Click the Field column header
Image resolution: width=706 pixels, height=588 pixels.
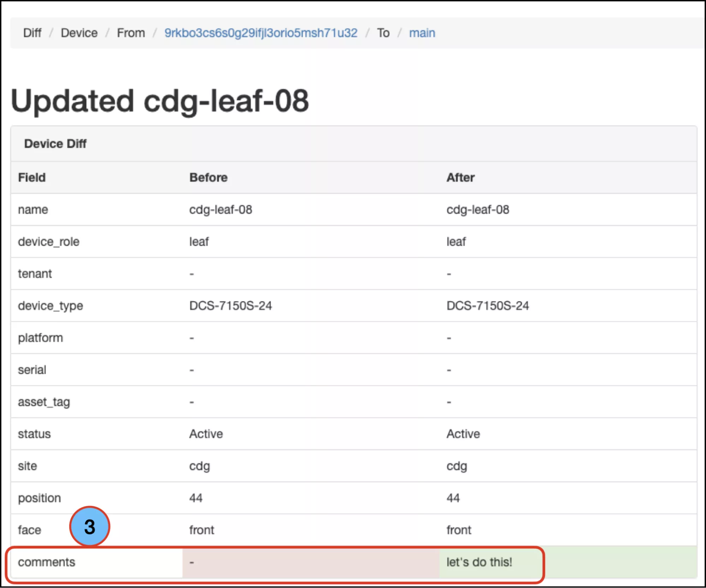pyautogui.click(x=32, y=177)
